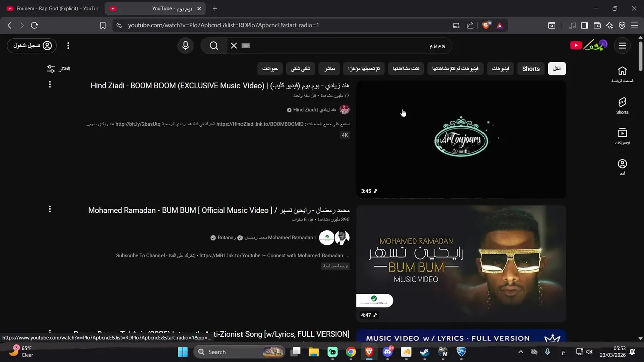The width and height of the screenshot is (644, 362).
Task: Click the browser address bar URL
Action: coord(224,25)
